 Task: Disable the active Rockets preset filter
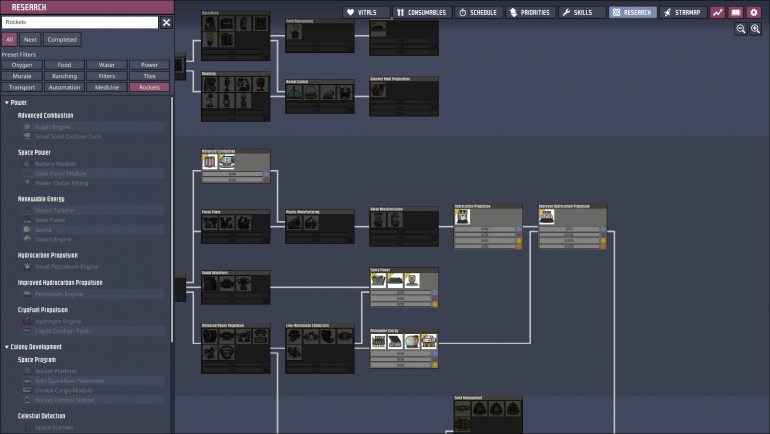(x=149, y=87)
